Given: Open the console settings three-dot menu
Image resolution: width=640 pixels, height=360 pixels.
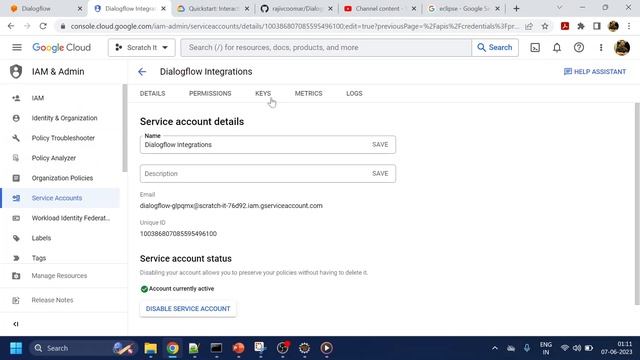Looking at the screenshot, I should click(601, 47).
